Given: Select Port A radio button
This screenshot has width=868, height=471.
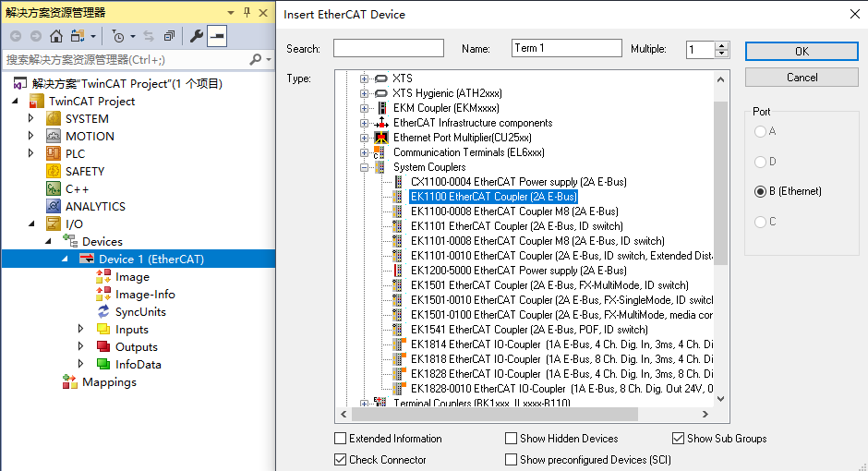Looking at the screenshot, I should coord(760,131).
